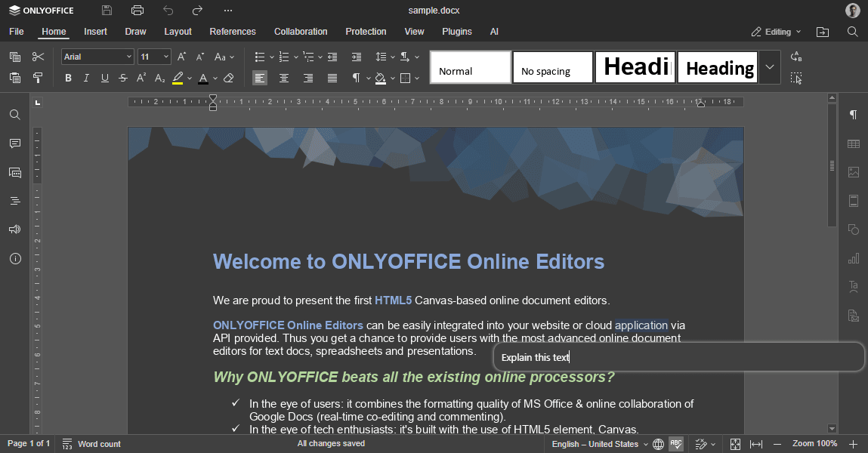Click the Clear style eraser icon
The width and height of the screenshot is (868, 453).
click(x=229, y=78)
